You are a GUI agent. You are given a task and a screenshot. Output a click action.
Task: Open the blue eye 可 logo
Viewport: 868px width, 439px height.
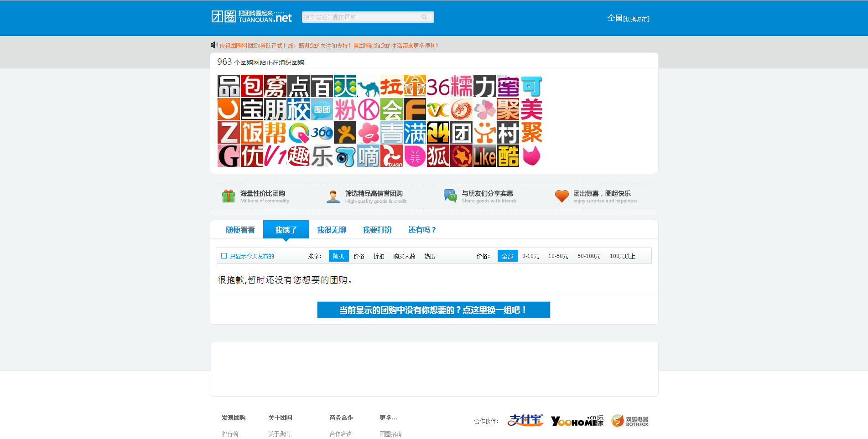tap(345, 156)
